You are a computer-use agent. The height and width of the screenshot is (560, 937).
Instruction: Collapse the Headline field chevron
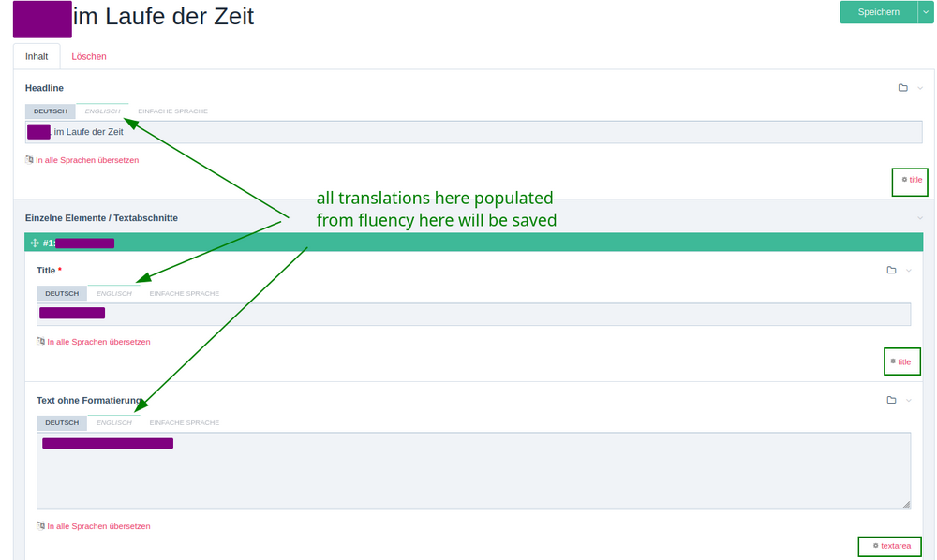click(920, 88)
